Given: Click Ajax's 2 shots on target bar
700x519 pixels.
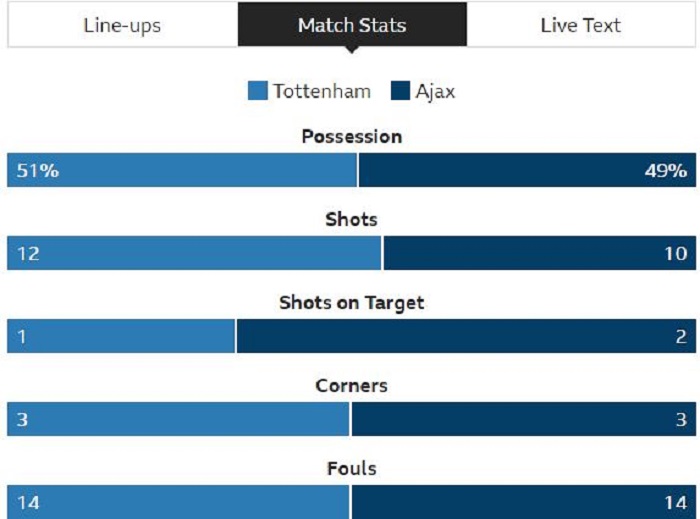Looking at the screenshot, I should 465,337.
